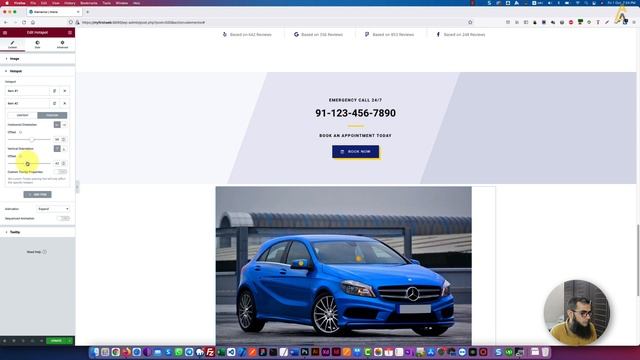Image resolution: width=640 pixels, height=360 pixels.
Task: Open Firefox home page icon
Action: click(x=33, y=22)
